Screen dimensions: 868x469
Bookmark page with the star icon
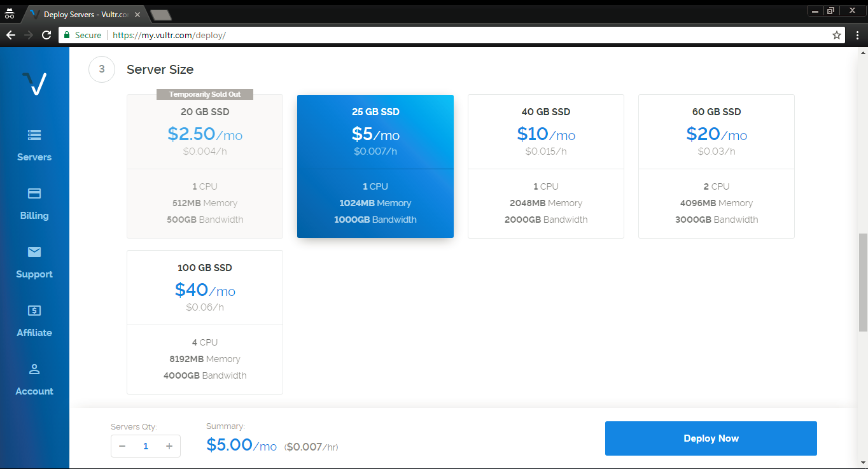tap(837, 36)
